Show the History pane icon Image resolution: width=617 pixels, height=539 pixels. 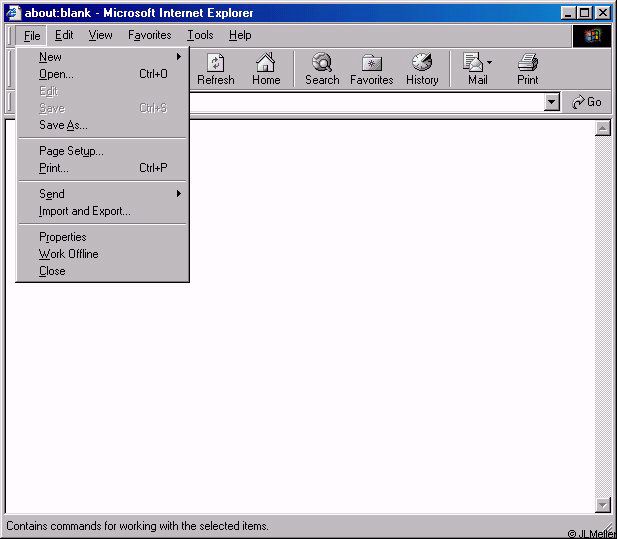422,63
